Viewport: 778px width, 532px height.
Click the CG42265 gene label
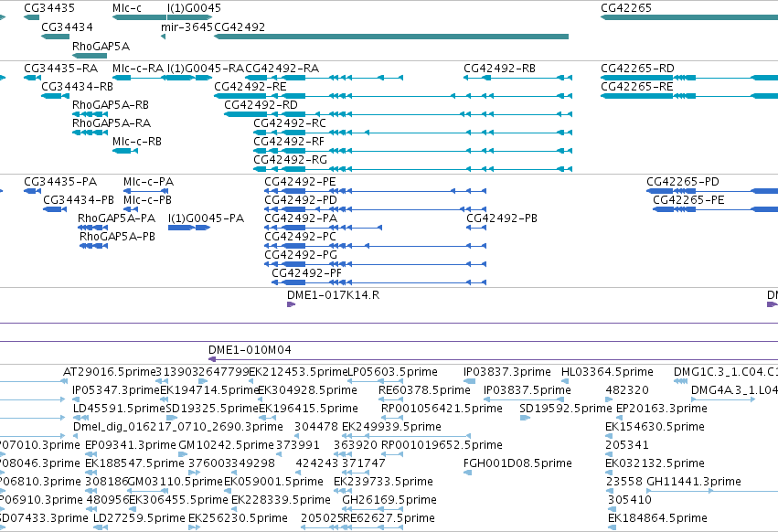coord(625,8)
